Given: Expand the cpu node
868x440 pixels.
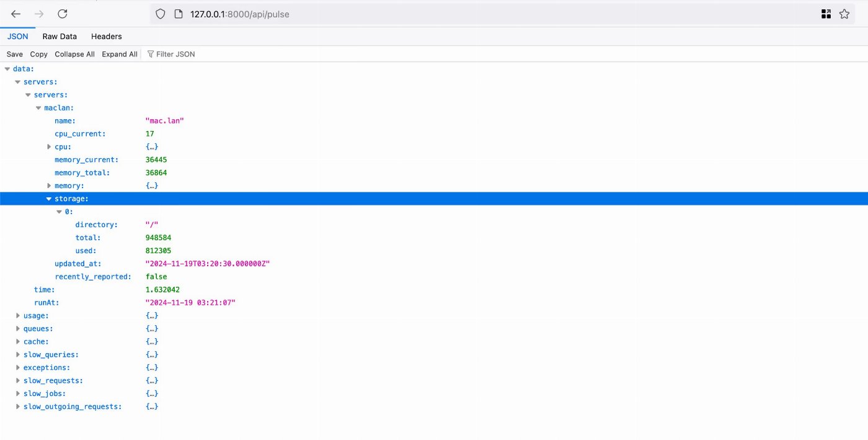Looking at the screenshot, I should (49, 147).
